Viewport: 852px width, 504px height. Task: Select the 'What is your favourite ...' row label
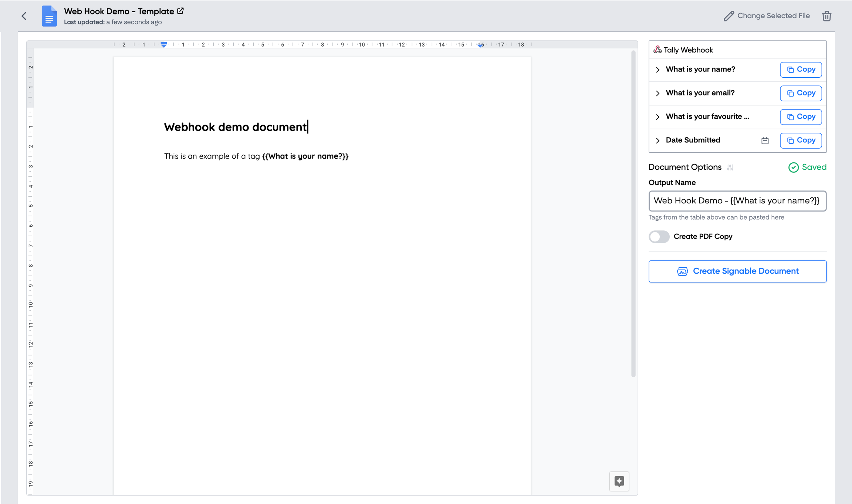[707, 116]
